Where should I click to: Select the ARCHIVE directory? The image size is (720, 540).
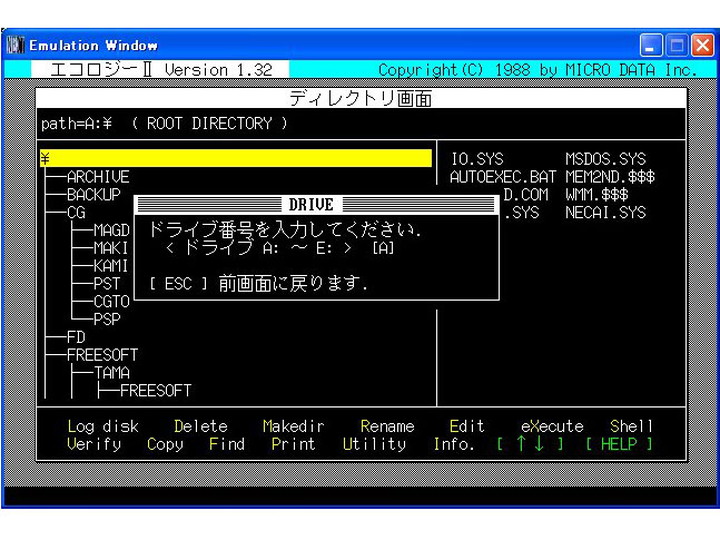[98, 177]
